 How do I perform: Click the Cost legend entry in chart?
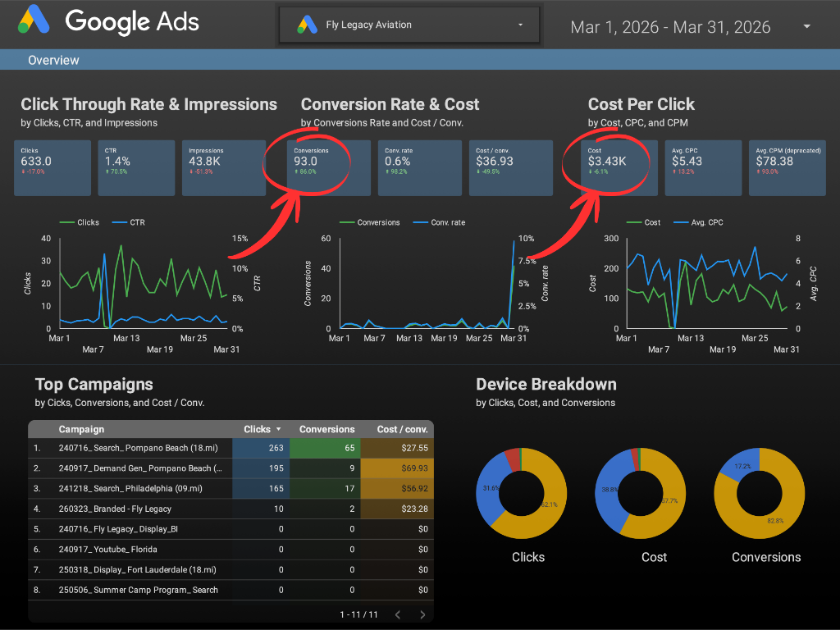[643, 222]
